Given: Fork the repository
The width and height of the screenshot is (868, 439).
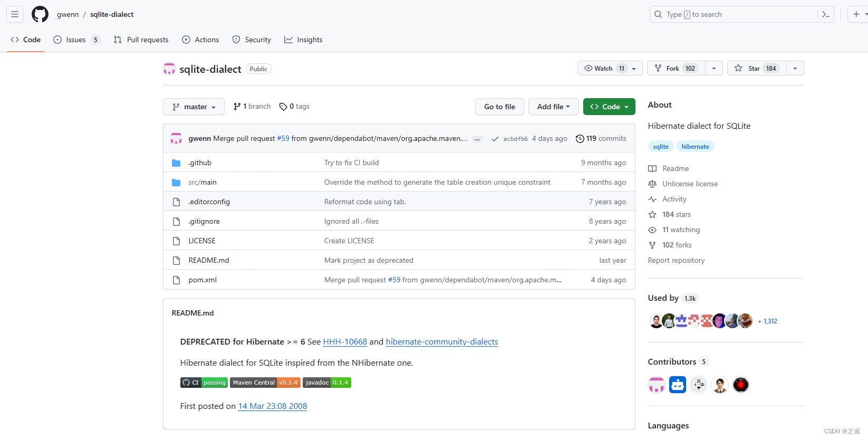Looking at the screenshot, I should tap(677, 69).
